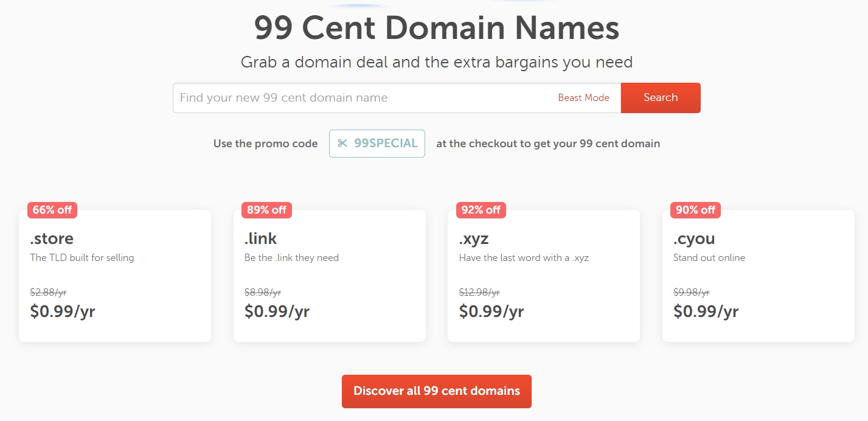Open the .store domain card title

[52, 238]
